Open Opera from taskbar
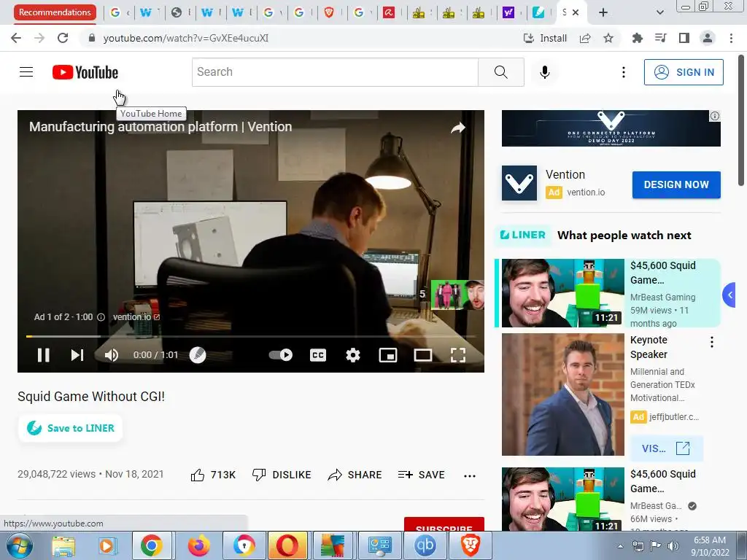The height and width of the screenshot is (560, 747). 287,545
